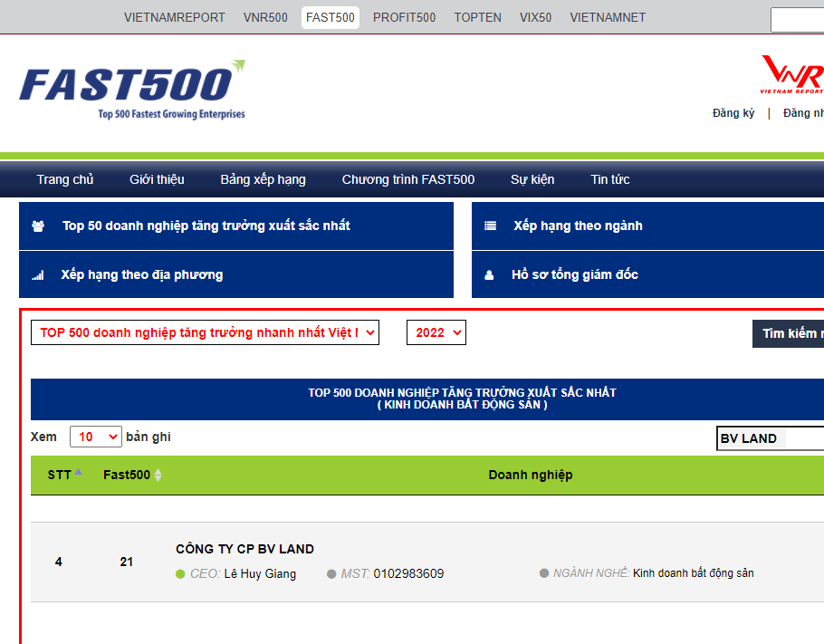Click the BV LAND search filter field
The image size is (824, 644).
coord(770,438)
